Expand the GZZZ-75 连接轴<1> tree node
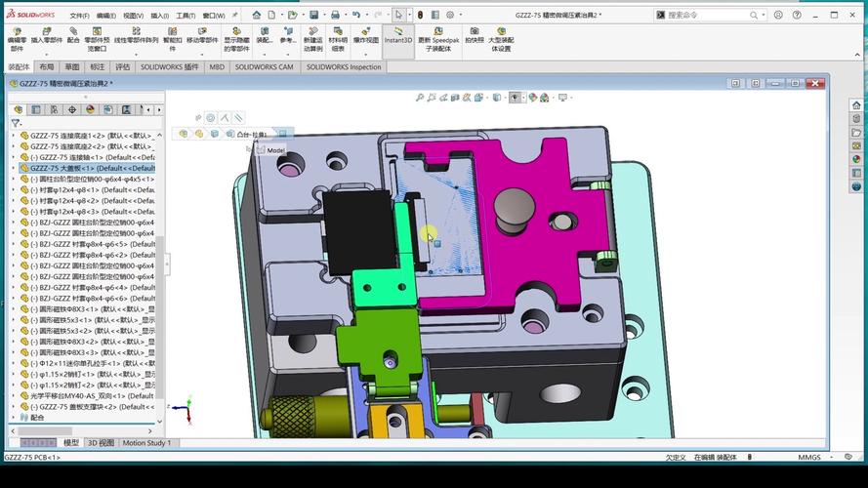 click(x=14, y=157)
